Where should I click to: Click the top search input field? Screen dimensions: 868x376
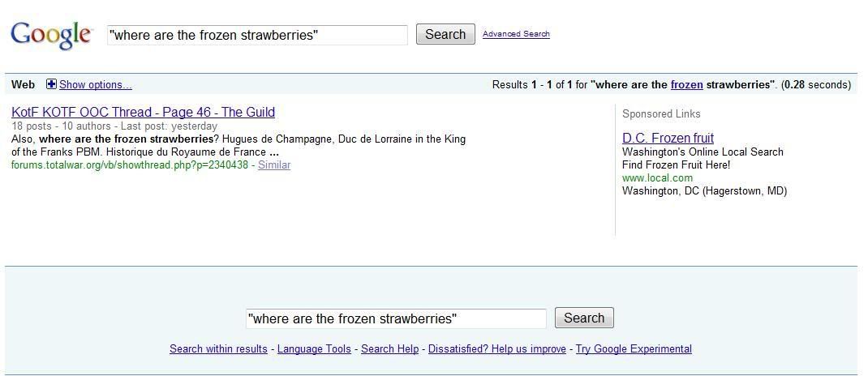tap(257, 36)
